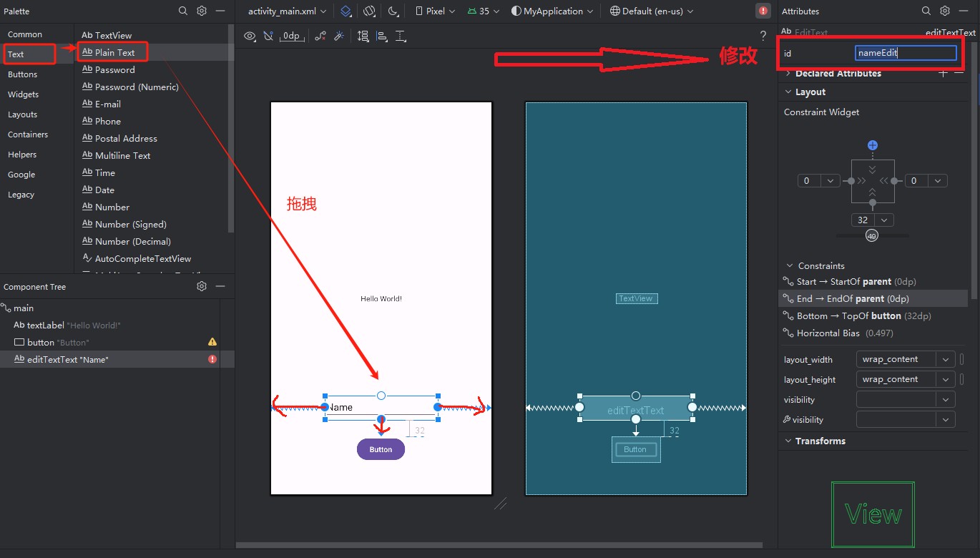The height and width of the screenshot is (558, 980).
Task: Select the Widgets category in Palette
Action: click(x=24, y=94)
